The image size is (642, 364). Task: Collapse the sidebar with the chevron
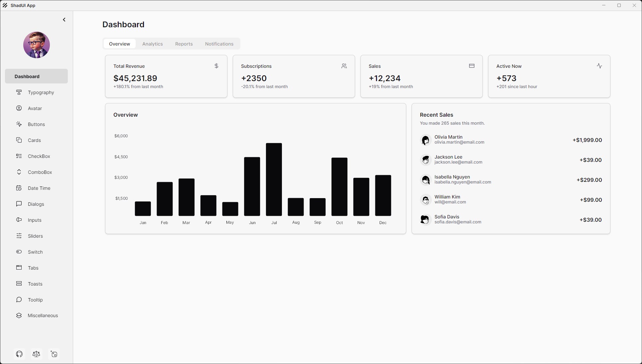point(64,20)
